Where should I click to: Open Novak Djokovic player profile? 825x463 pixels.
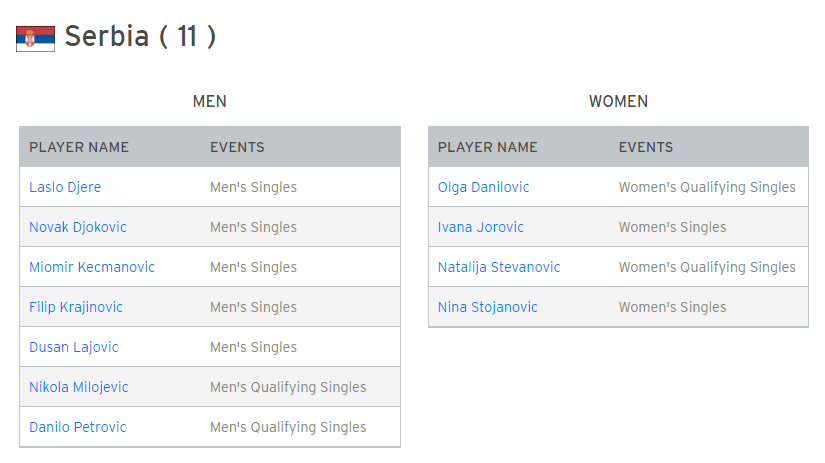click(x=78, y=227)
